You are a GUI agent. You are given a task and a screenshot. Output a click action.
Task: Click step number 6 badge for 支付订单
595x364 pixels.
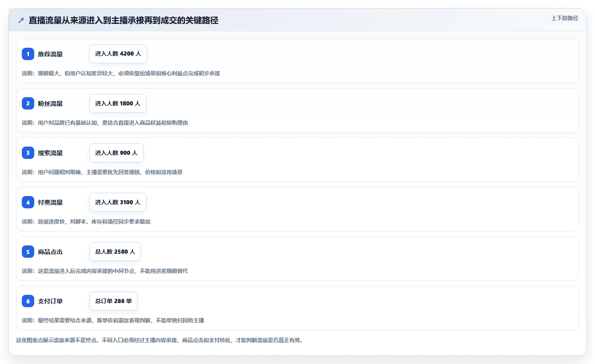click(28, 301)
